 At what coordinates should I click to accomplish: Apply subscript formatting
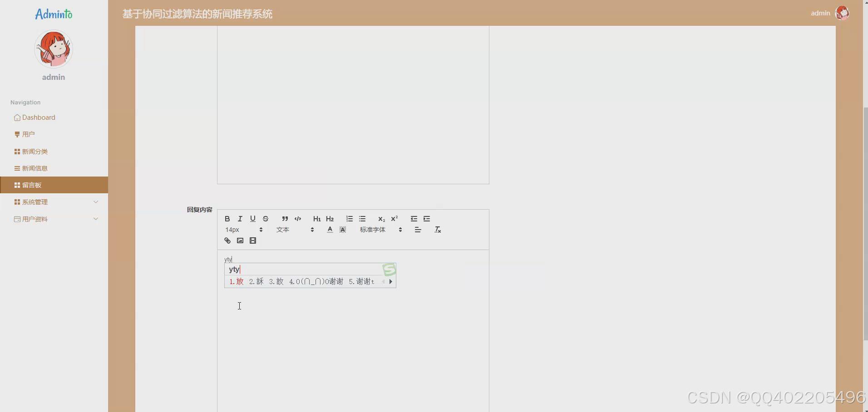[381, 219]
